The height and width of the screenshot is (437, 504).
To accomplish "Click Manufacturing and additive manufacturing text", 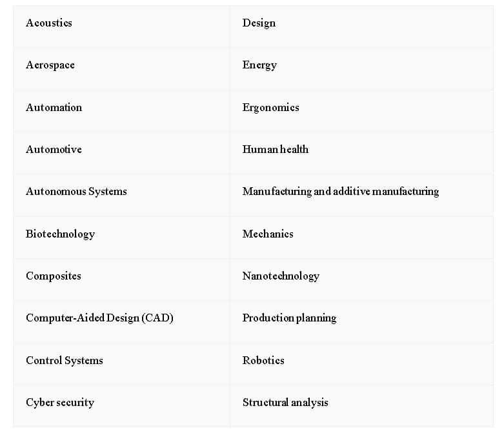I will pyautogui.click(x=341, y=192).
